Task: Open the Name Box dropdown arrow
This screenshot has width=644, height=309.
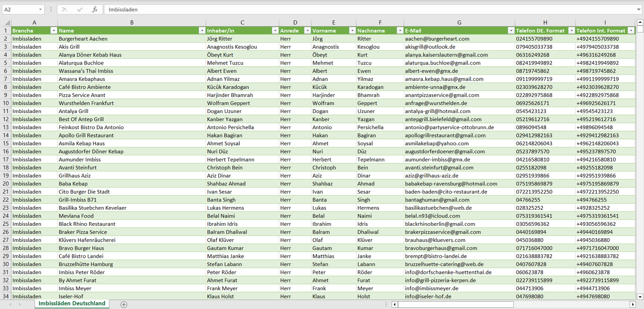Action: click(x=40, y=9)
